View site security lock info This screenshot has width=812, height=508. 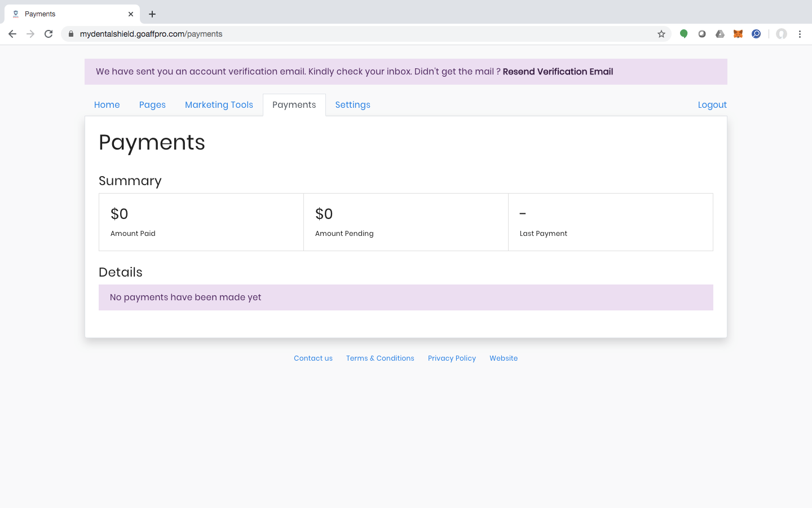coord(71,34)
